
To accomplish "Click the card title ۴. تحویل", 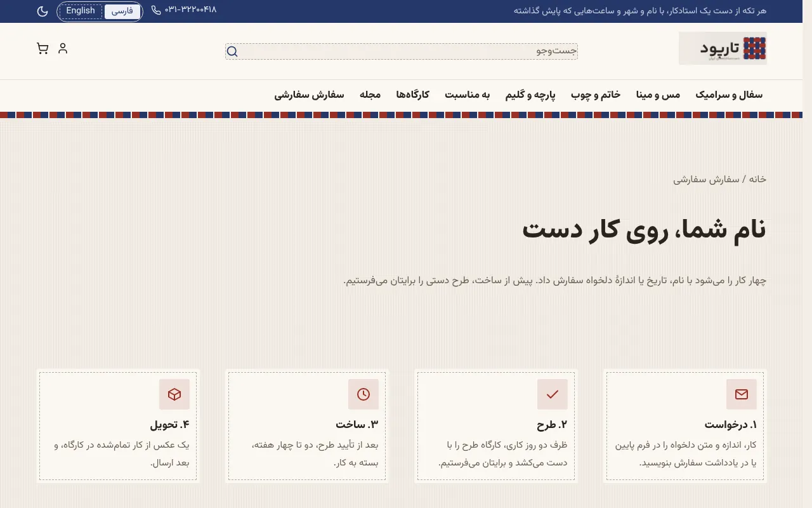I will pyautogui.click(x=170, y=425).
